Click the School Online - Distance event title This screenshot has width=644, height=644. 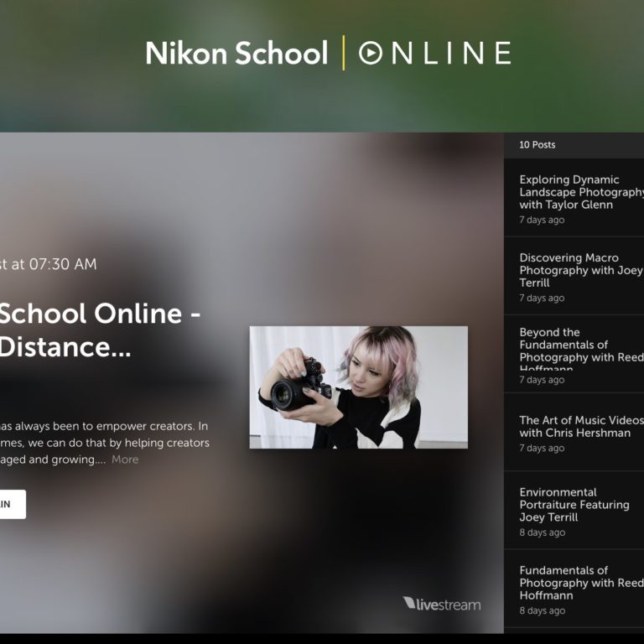pyautogui.click(x=99, y=330)
